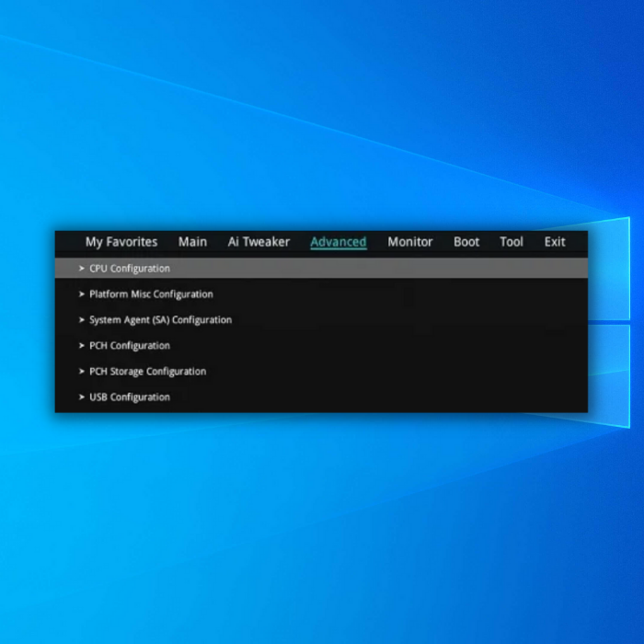Switch to the Main tab
644x644 pixels.
(x=192, y=242)
